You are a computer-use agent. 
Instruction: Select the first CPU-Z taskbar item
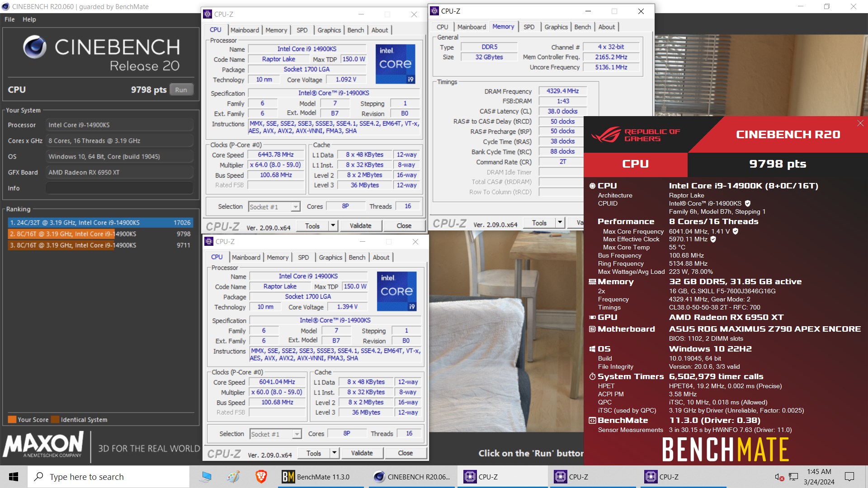click(x=503, y=477)
